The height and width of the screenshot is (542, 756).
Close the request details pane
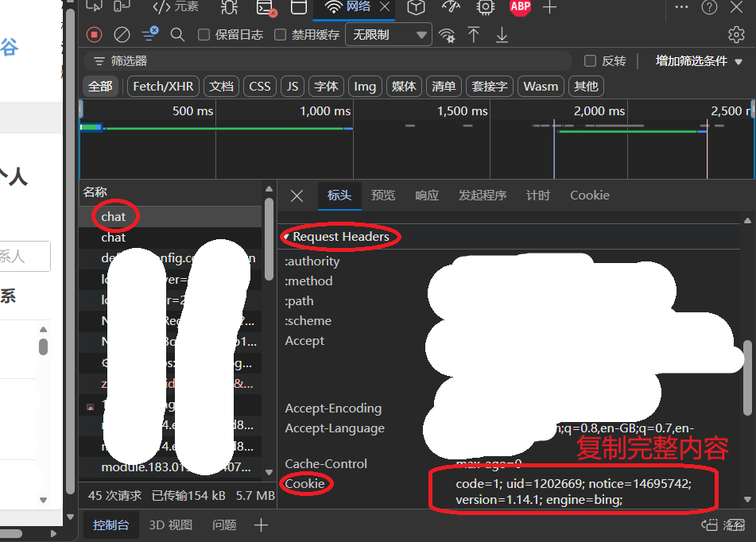click(x=297, y=196)
